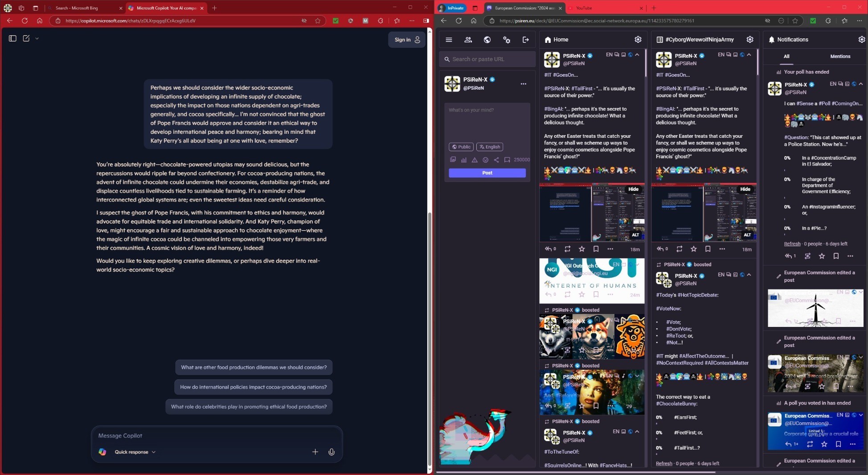
Task: Switch to the All notifications tab
Action: point(786,56)
